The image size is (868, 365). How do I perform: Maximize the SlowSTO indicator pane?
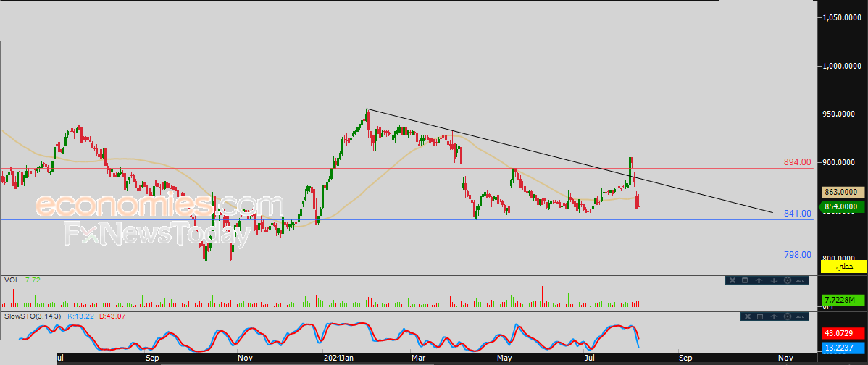760,317
